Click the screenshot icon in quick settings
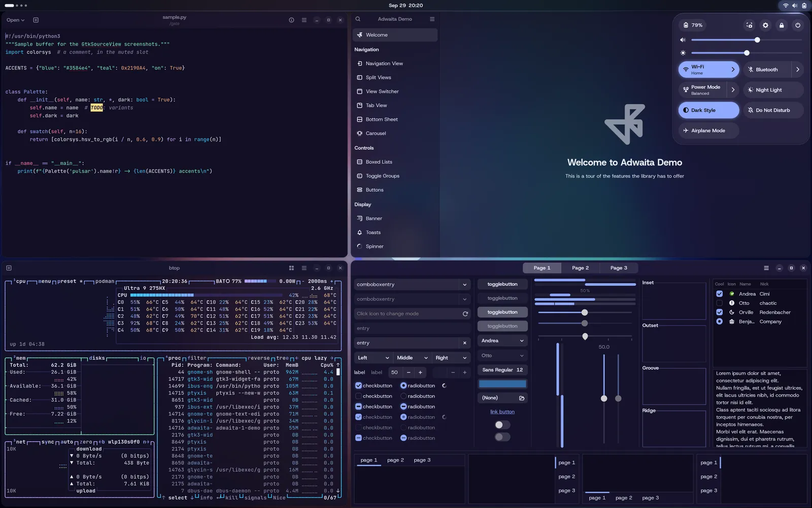812x508 pixels. (x=749, y=25)
